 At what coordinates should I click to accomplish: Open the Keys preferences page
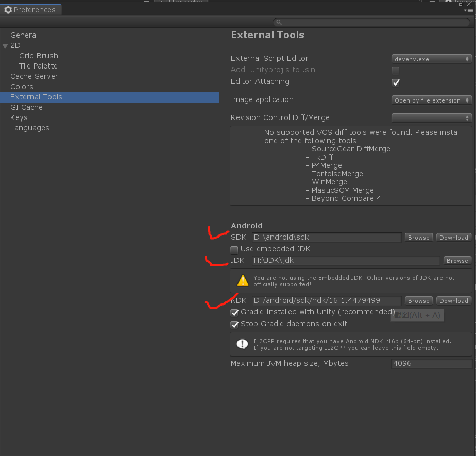click(x=19, y=117)
